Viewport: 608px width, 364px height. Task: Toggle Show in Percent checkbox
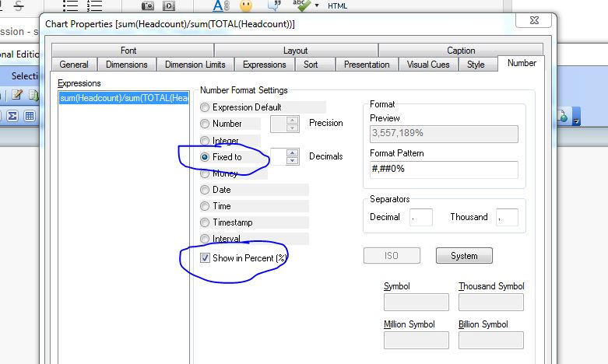tap(205, 258)
